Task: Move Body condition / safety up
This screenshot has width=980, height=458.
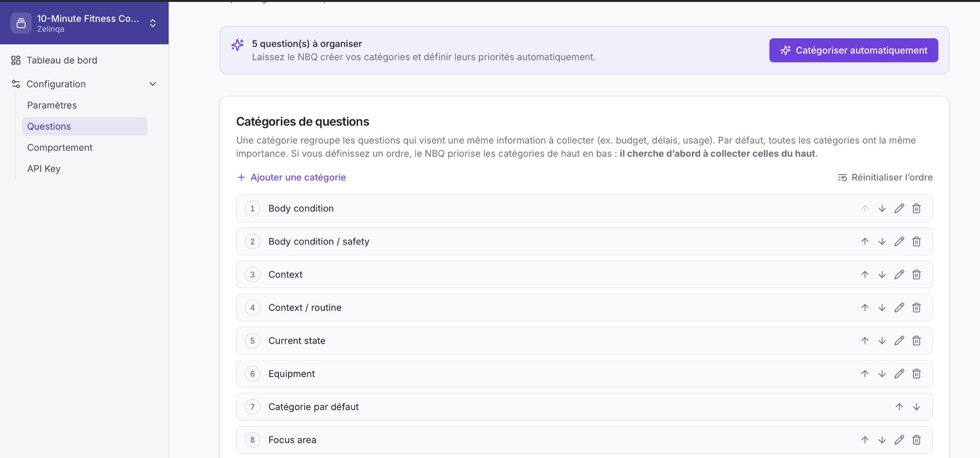Action: pos(865,241)
